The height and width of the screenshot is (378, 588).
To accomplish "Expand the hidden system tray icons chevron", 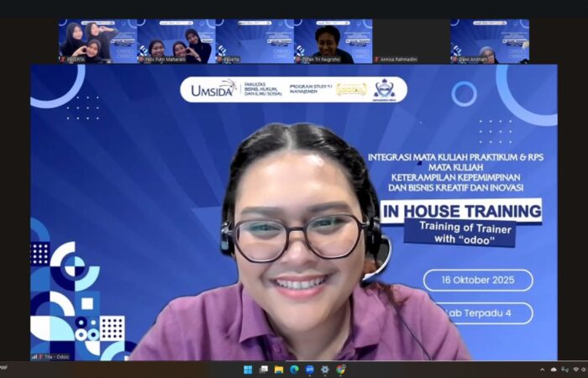I will point(542,370).
